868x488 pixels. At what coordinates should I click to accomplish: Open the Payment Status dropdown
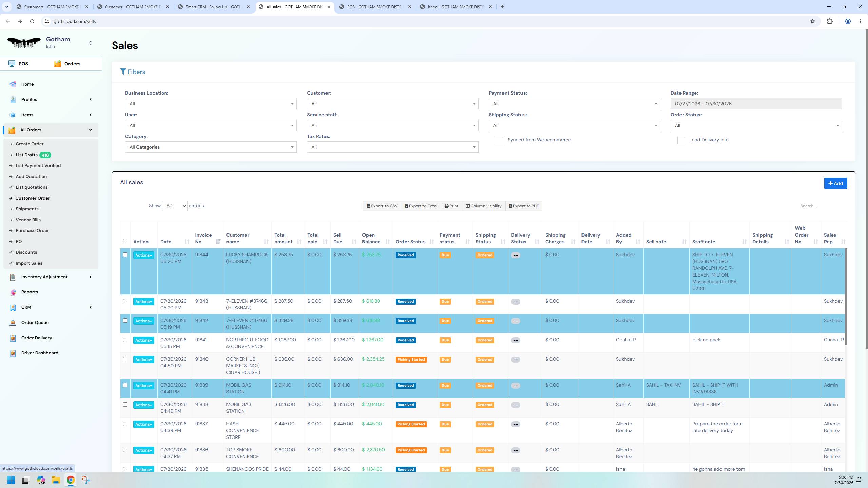pos(574,104)
